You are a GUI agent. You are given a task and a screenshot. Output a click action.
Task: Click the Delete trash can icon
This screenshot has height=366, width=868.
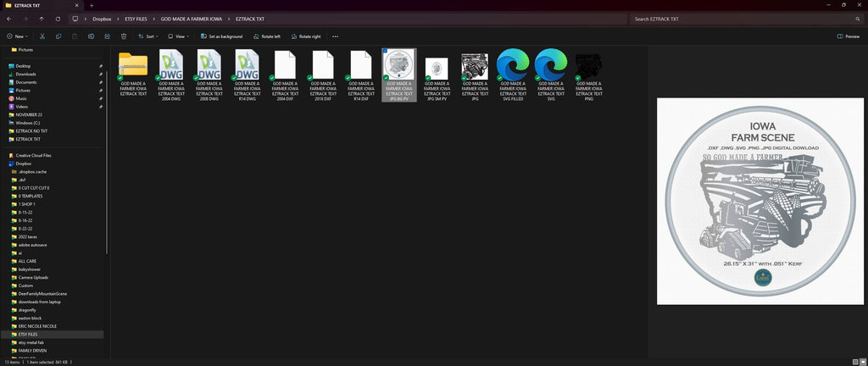tap(124, 36)
